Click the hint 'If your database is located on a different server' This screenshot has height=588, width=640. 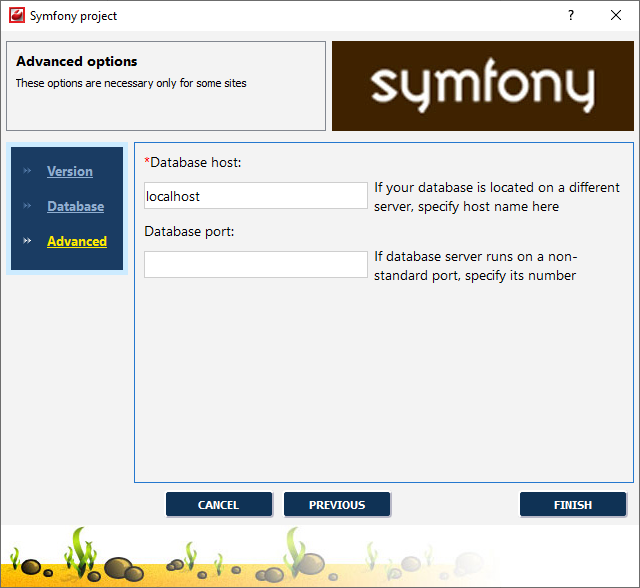497,197
